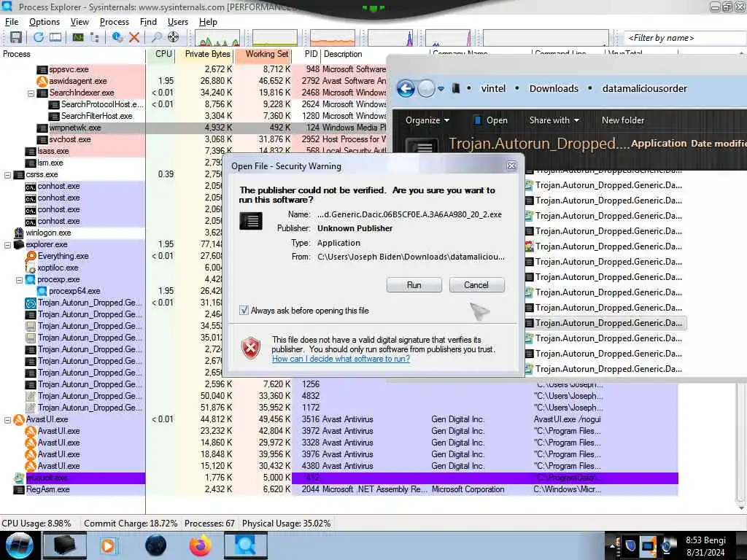Open the commit history graph in toolbar

[275, 38]
